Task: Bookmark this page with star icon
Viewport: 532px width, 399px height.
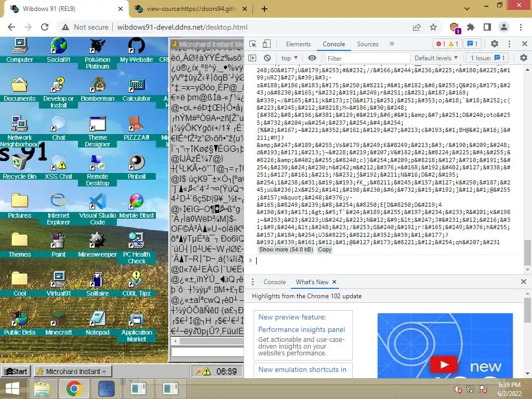Action: (433, 27)
